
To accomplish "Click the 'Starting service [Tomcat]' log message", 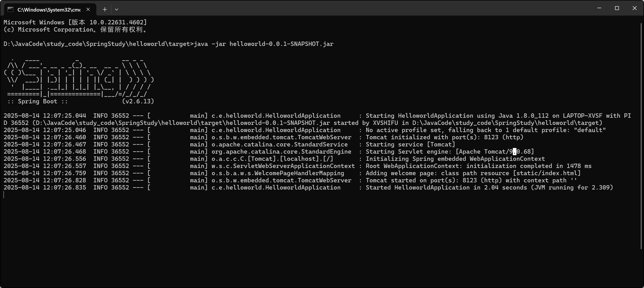I will tap(410, 144).
